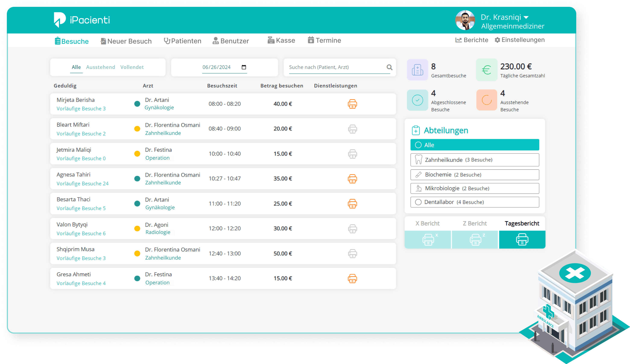Select the Alle department radio option
The image size is (630, 364).
coord(418,145)
